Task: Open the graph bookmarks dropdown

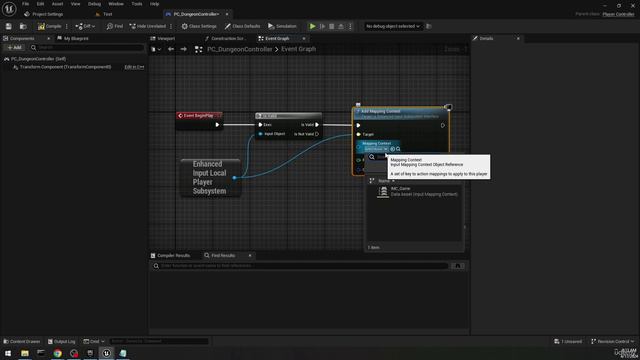Action: [x=156, y=49]
